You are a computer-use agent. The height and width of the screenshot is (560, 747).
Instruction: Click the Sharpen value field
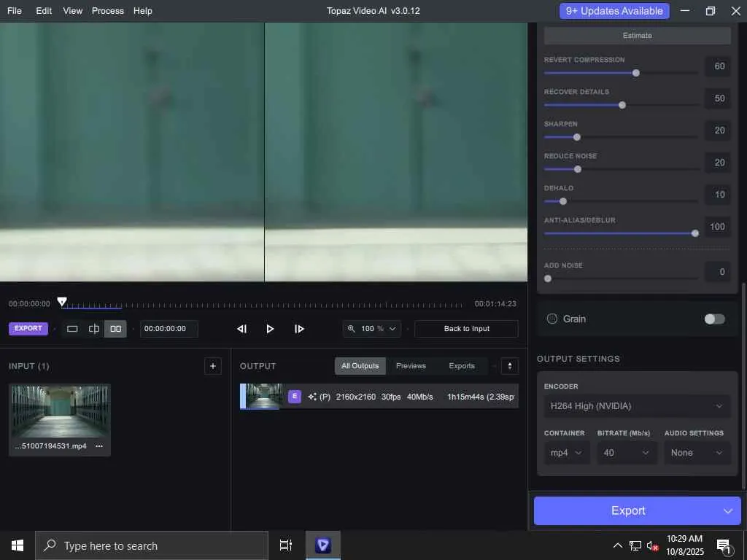718,131
